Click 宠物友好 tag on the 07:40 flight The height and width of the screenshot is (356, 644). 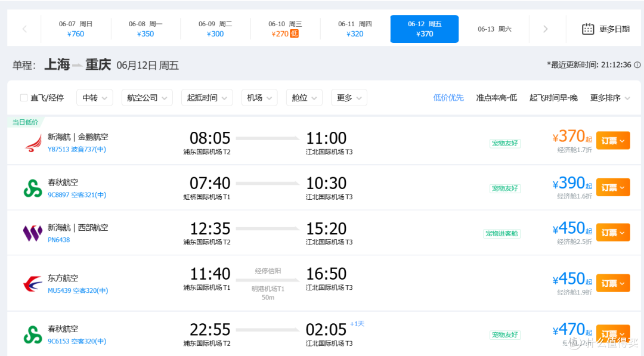coord(505,188)
